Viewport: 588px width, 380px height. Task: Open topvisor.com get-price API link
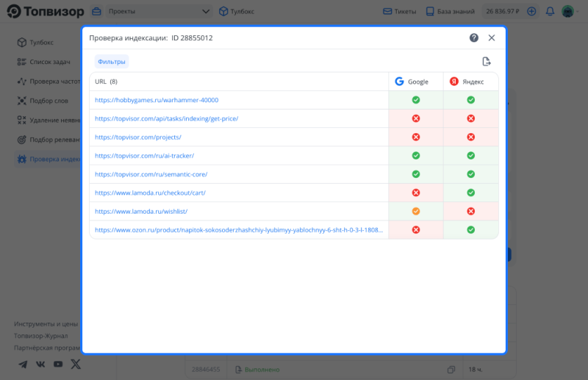167,118
